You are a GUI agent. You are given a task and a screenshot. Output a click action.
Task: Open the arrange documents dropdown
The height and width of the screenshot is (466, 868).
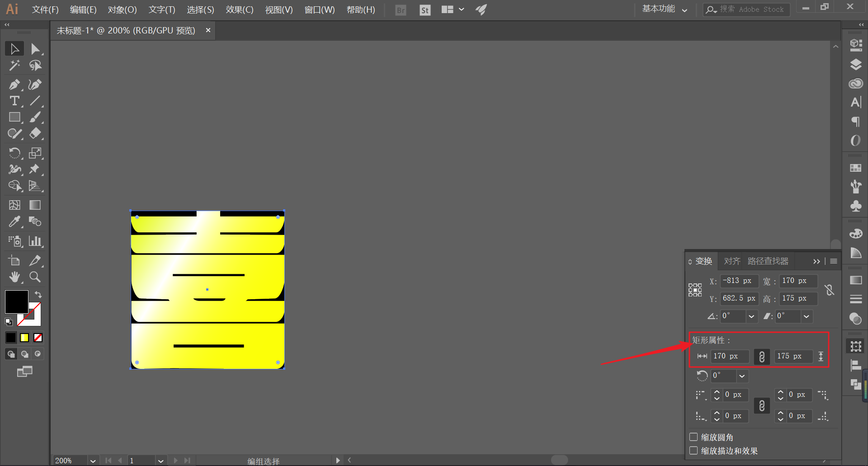tap(453, 9)
